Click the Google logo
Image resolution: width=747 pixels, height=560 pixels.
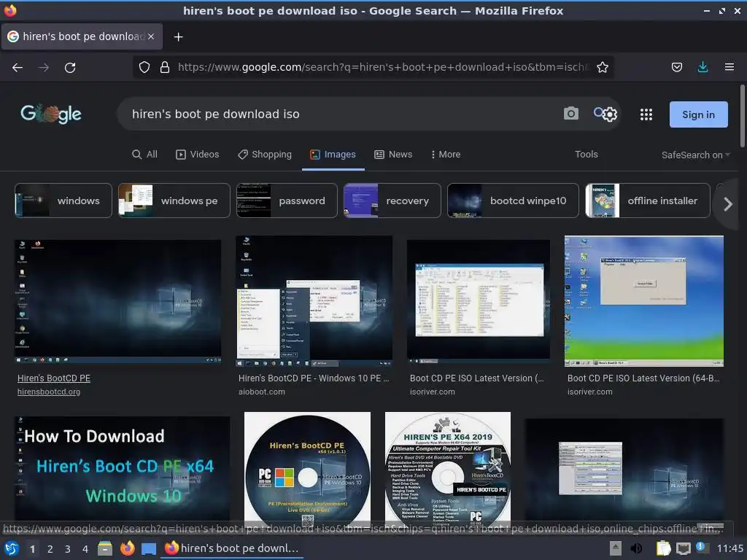tap(51, 114)
